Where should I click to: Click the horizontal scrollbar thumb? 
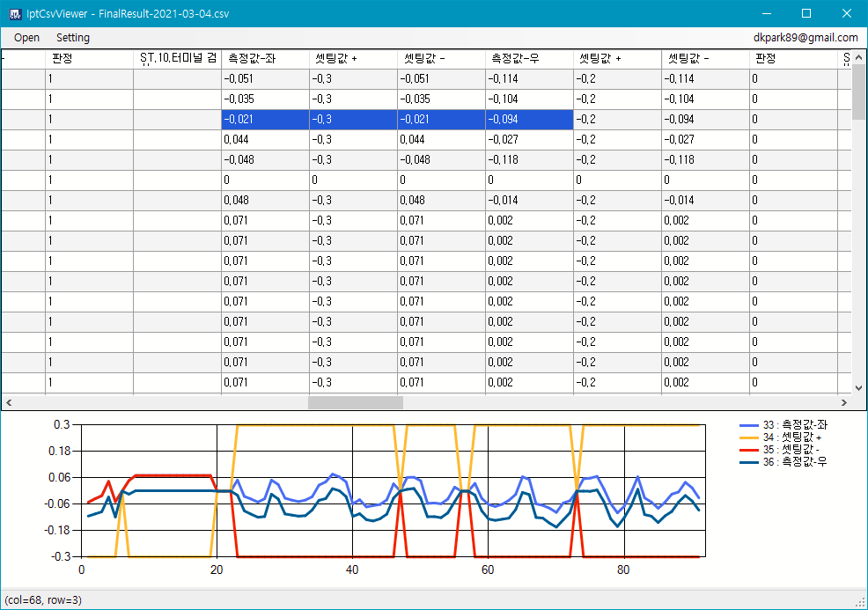356,402
